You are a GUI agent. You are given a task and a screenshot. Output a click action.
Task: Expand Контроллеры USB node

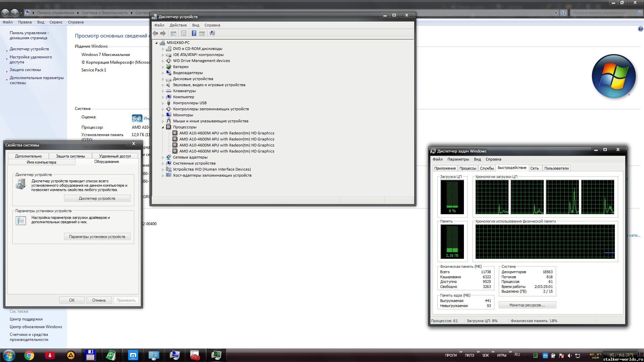pyautogui.click(x=163, y=103)
